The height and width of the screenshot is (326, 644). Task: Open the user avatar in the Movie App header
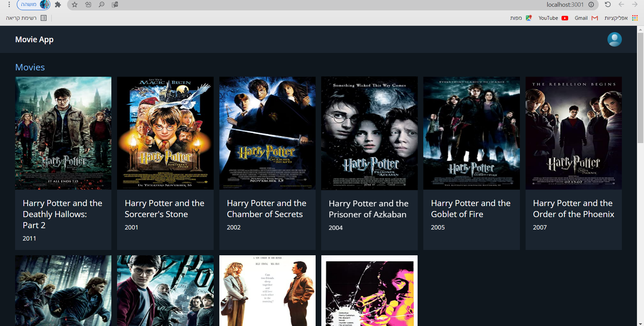click(x=614, y=40)
